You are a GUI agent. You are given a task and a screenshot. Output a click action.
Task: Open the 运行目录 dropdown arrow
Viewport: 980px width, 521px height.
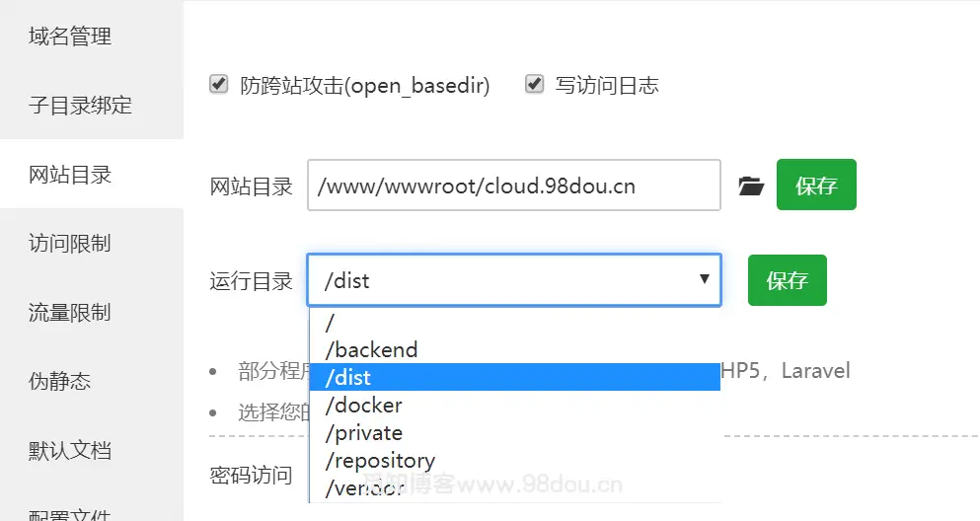coord(705,279)
